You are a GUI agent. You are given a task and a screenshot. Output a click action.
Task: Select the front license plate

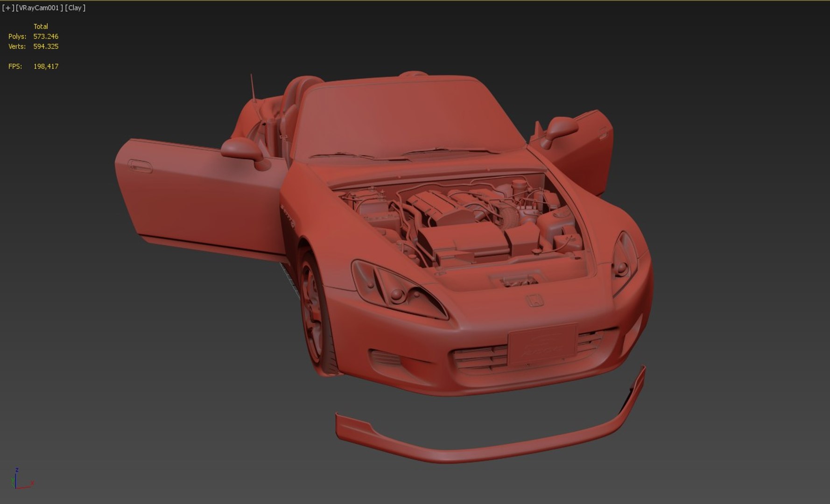(542, 344)
